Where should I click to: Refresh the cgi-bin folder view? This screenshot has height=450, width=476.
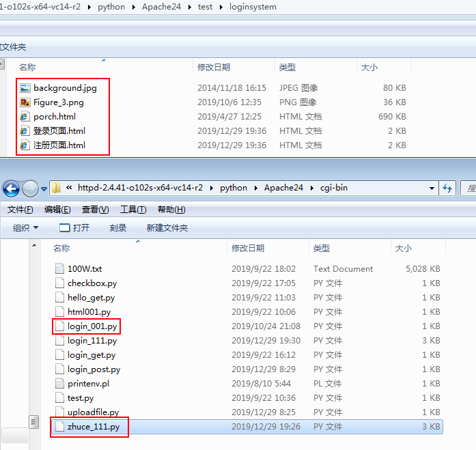coord(447,188)
